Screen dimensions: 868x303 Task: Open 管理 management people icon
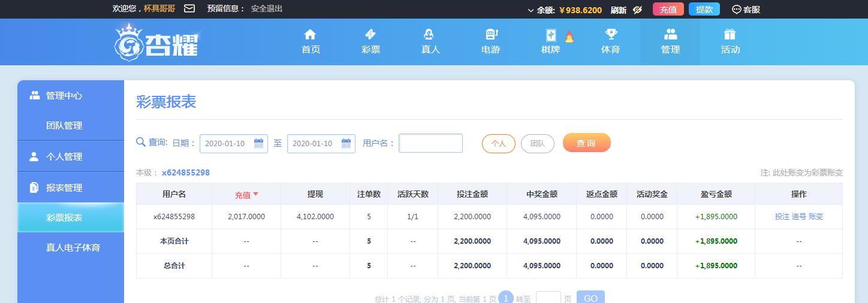click(670, 34)
